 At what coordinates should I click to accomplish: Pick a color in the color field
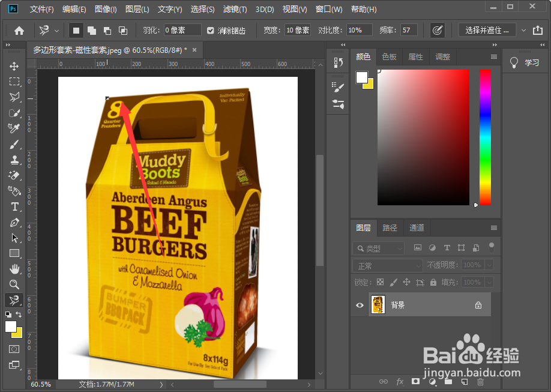coord(423,137)
